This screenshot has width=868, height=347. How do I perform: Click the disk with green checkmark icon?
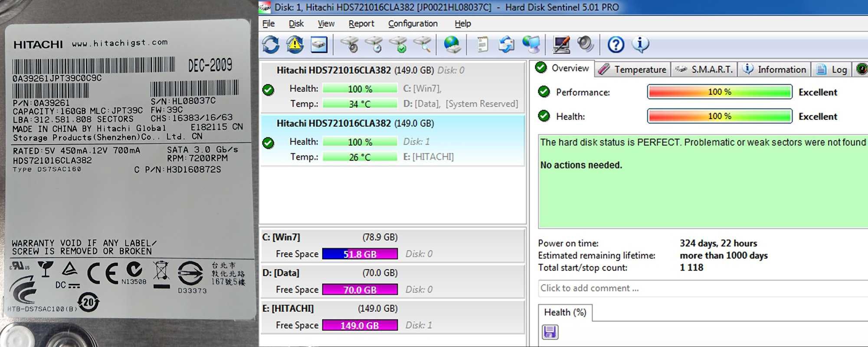point(398,44)
